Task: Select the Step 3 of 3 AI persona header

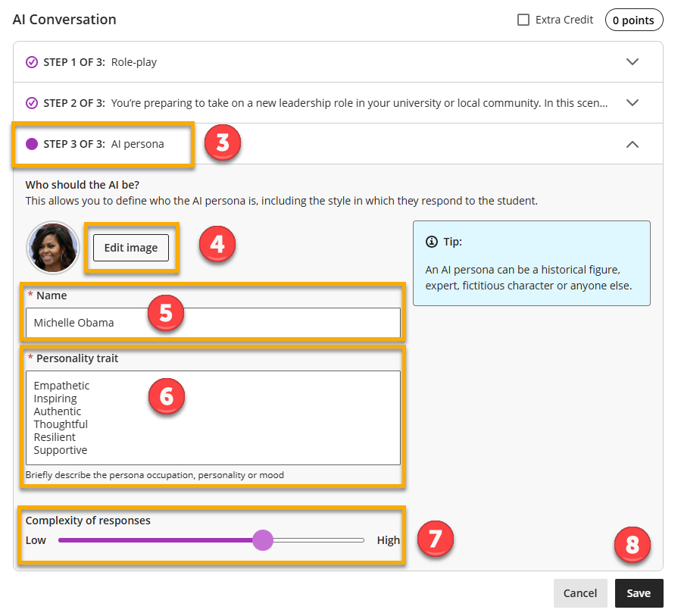Action: (103, 144)
